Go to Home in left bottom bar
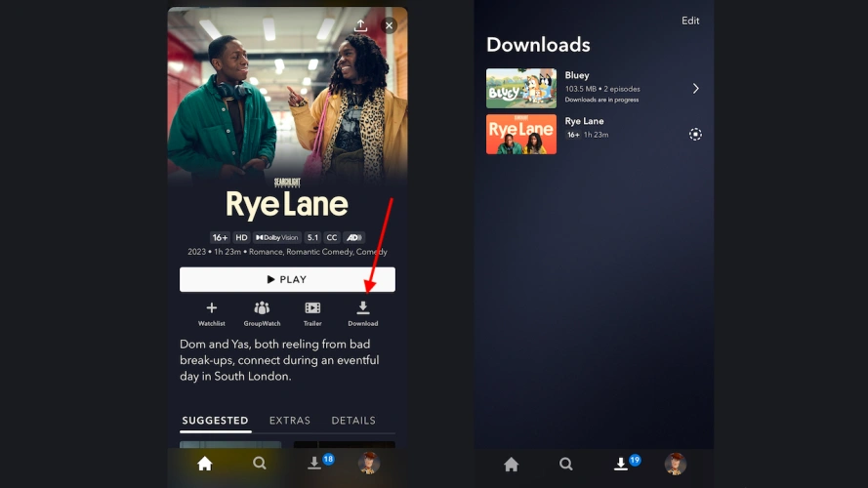The image size is (868, 488). click(x=204, y=464)
